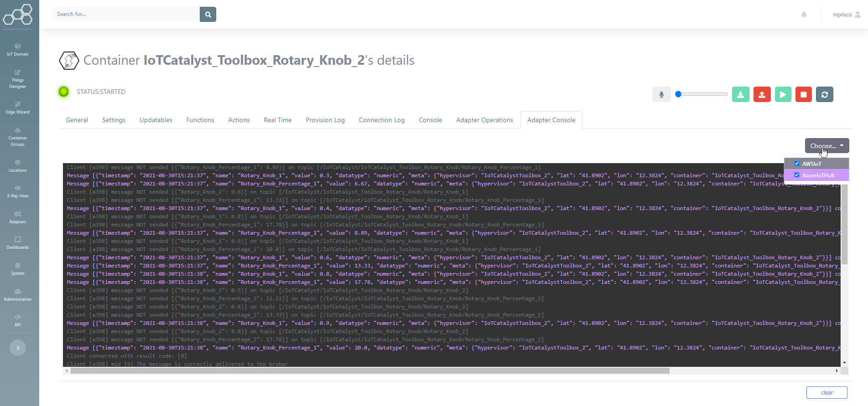Open the Adapters section
Viewport: 868px width, 406px height.
click(x=17, y=217)
